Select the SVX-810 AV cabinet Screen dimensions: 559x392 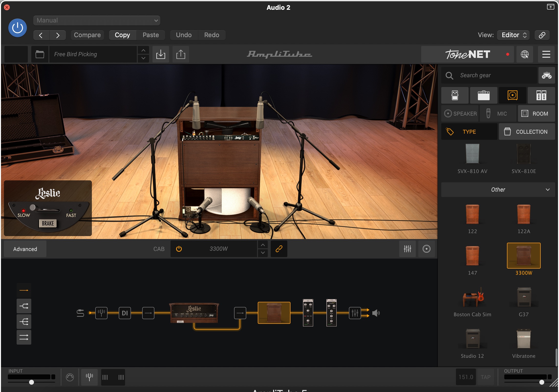coord(472,159)
